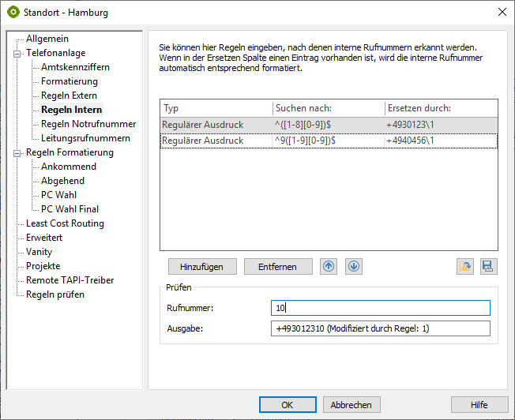Click the Hinzufügen button
This screenshot has height=420, width=515.
click(201, 267)
